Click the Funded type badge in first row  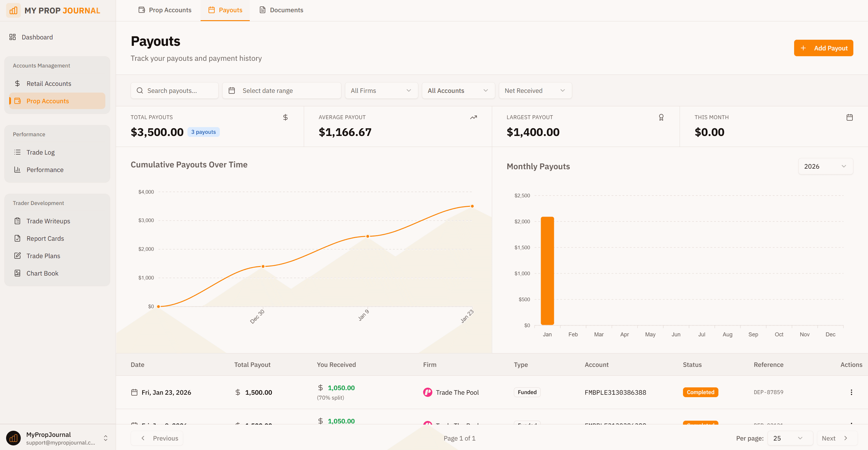527,392
